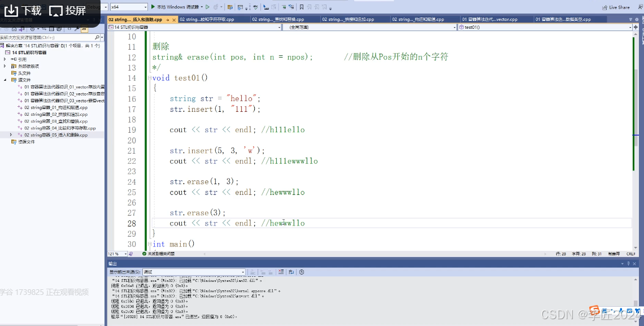Click the Live Share button
This screenshot has width=644, height=326.
coord(616,7)
